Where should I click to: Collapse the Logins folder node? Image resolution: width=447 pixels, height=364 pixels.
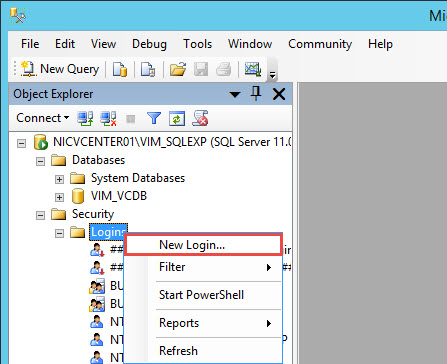coord(59,233)
